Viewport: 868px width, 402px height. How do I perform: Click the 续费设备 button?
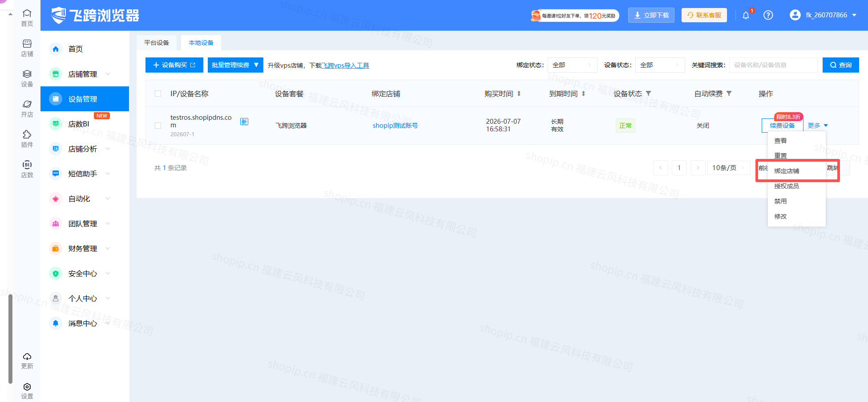pyautogui.click(x=782, y=126)
